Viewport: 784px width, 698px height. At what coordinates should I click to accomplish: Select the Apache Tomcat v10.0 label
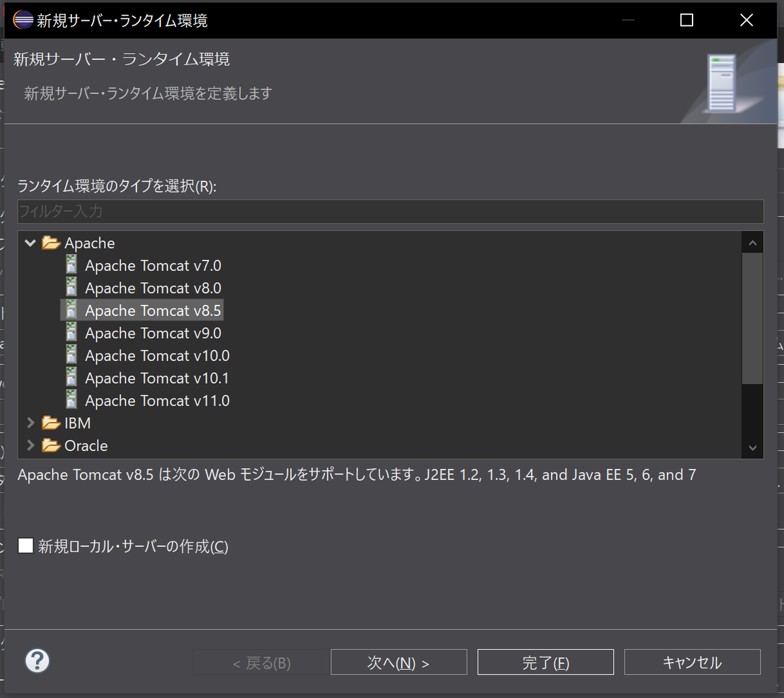point(157,356)
